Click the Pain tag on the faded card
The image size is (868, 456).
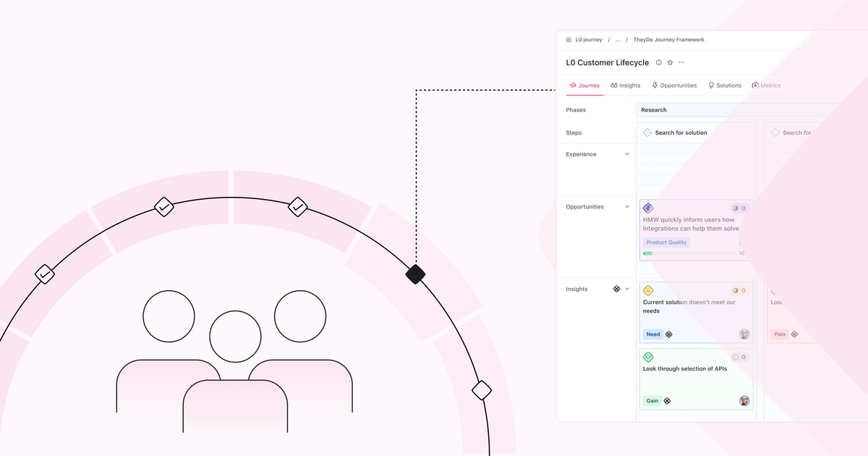pos(779,334)
